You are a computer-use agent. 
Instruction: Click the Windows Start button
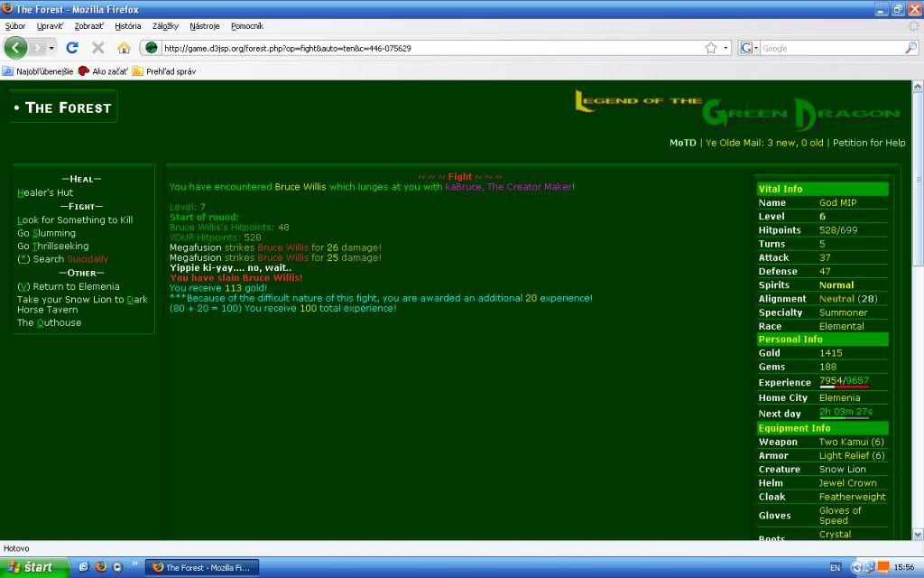pyautogui.click(x=32, y=567)
